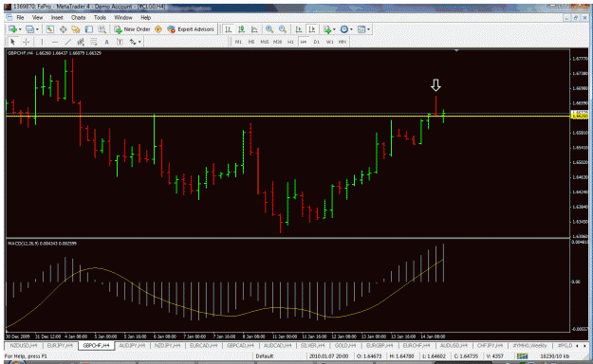593x364 pixels.
Task: Expand the Profiles dropdown arrow
Action: [37, 29]
